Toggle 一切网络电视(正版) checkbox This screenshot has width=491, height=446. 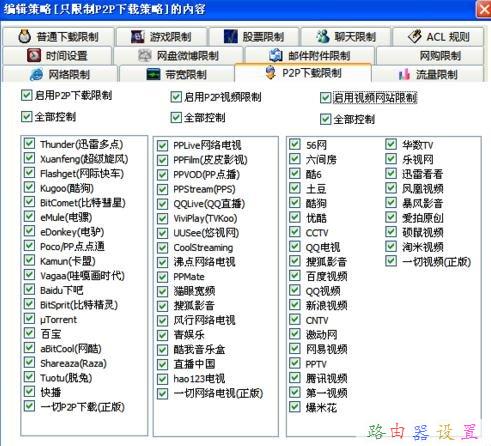tap(162, 393)
